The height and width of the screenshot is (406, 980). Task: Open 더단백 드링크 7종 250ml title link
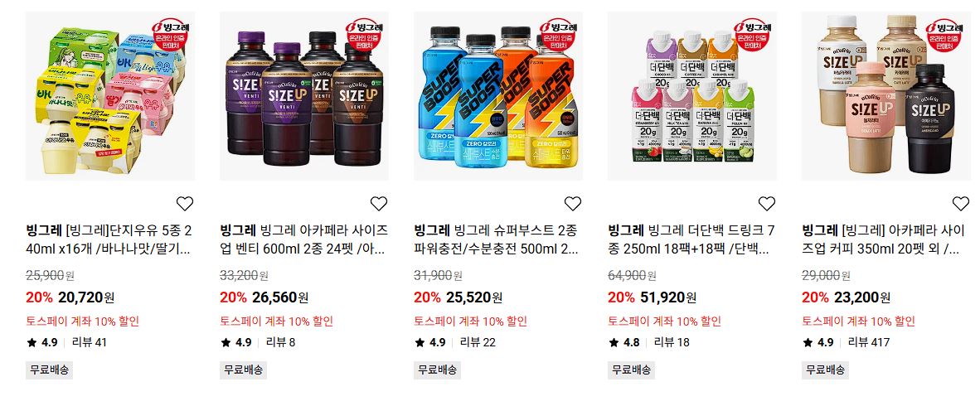pos(691,239)
